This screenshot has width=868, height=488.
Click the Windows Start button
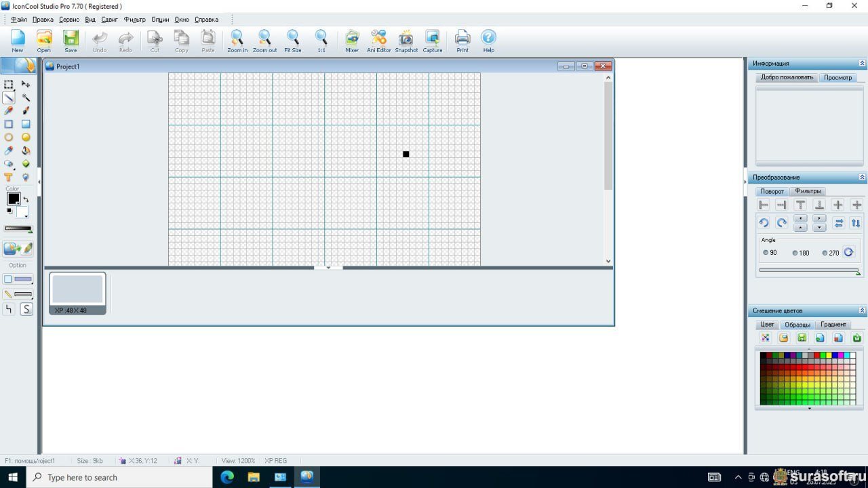tap(14, 477)
